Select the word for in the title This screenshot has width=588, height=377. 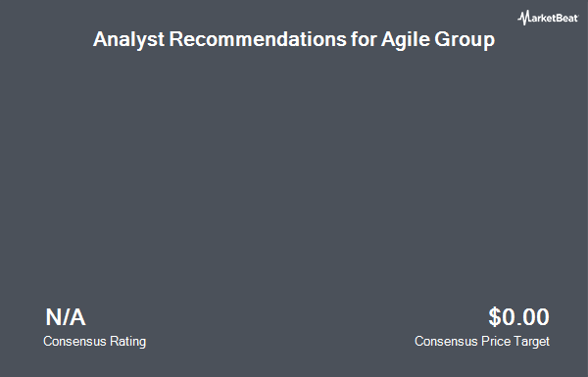pos(364,38)
